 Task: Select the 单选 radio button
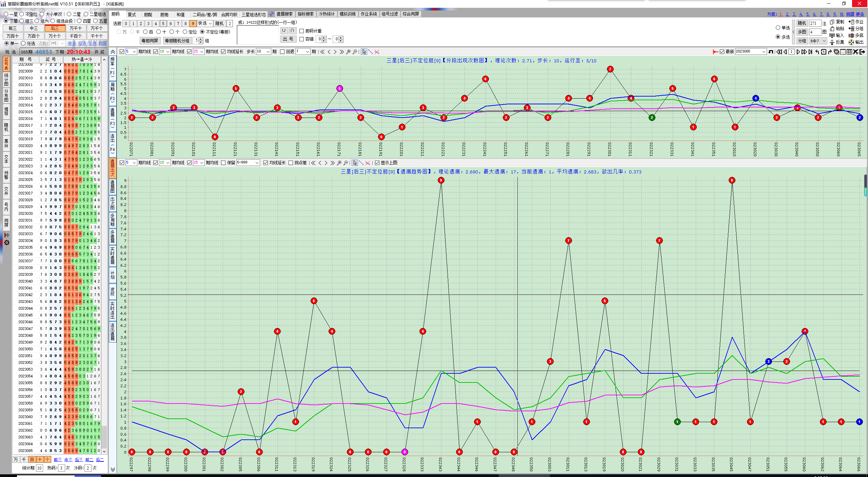[778, 28]
